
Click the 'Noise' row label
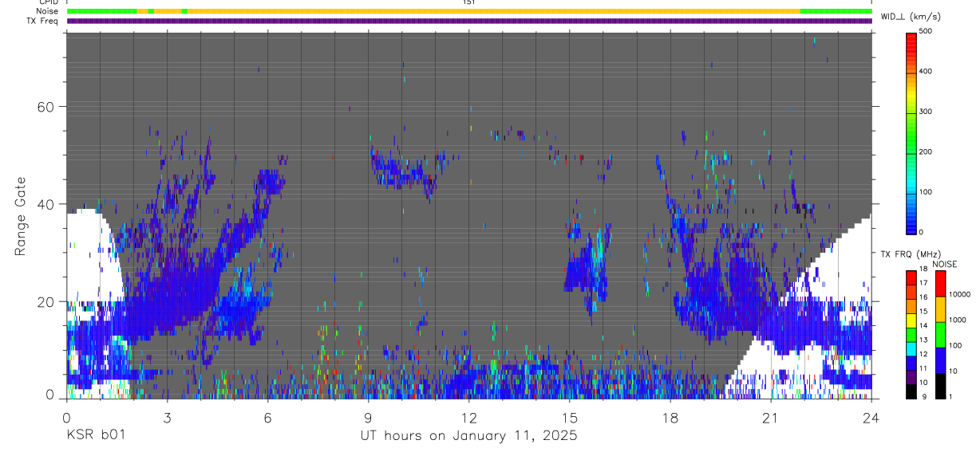click(x=49, y=11)
